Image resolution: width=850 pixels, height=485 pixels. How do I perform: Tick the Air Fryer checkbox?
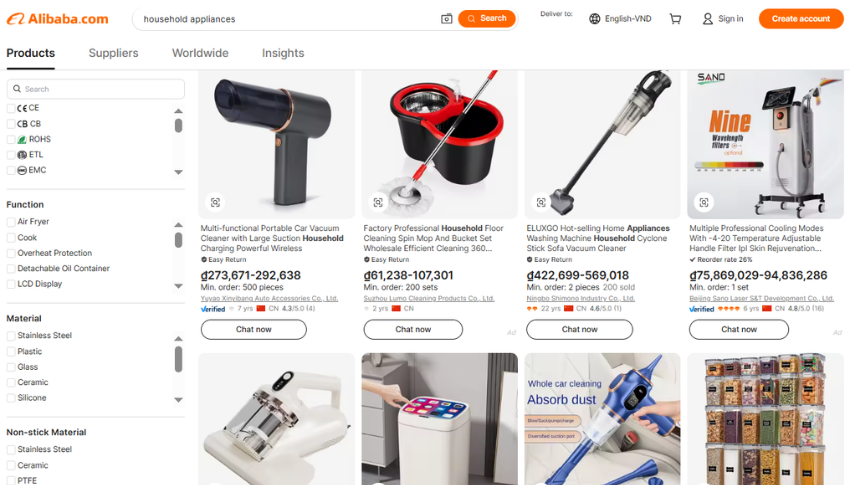click(11, 222)
